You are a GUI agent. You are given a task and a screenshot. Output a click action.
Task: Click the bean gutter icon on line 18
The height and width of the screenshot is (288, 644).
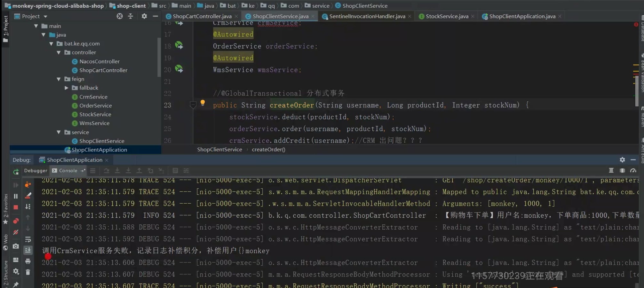(x=179, y=45)
